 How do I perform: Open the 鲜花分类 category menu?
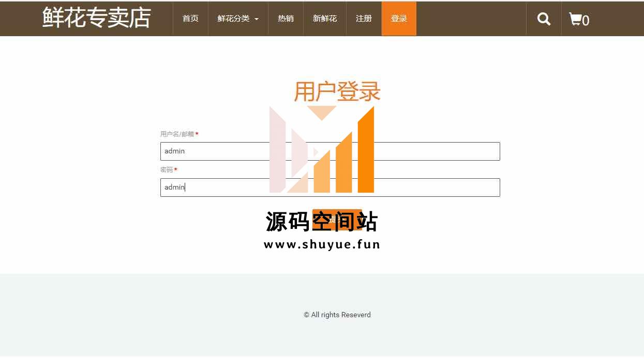click(x=234, y=19)
